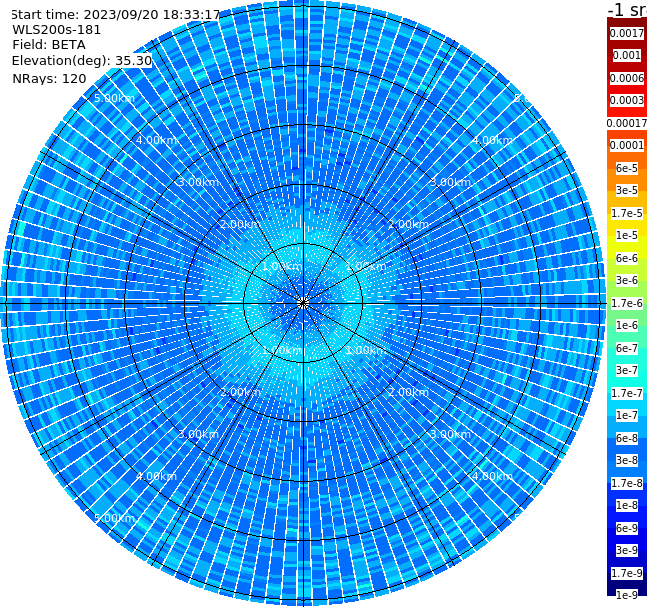
Task: Select the 1e-7 light blue level
Action: (x=626, y=416)
